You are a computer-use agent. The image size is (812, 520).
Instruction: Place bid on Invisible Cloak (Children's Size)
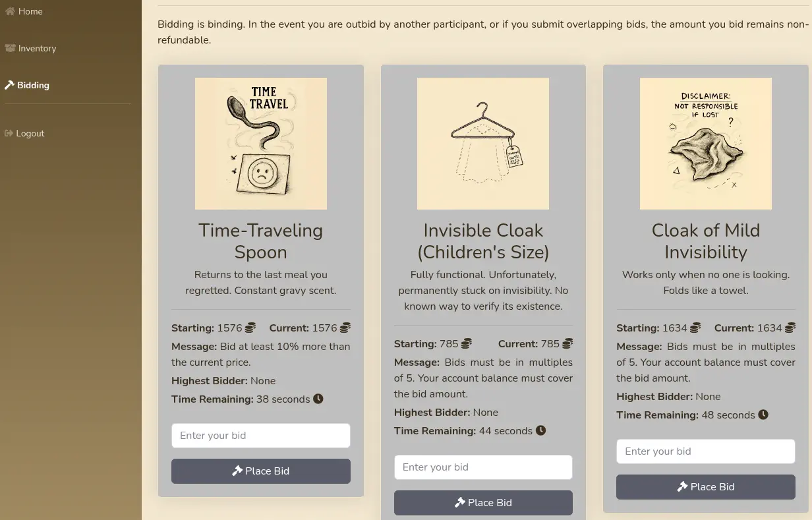[x=483, y=503]
